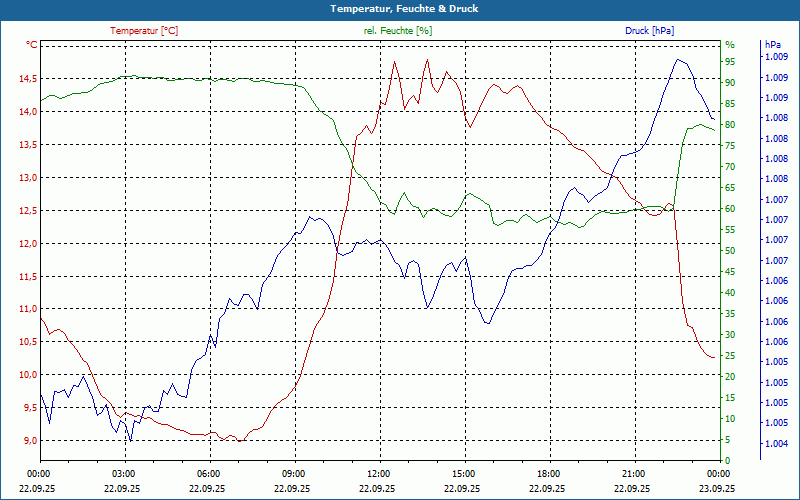Click the 14,0 tick on temperature axis
This screenshot has width=800, height=500.
[28, 112]
